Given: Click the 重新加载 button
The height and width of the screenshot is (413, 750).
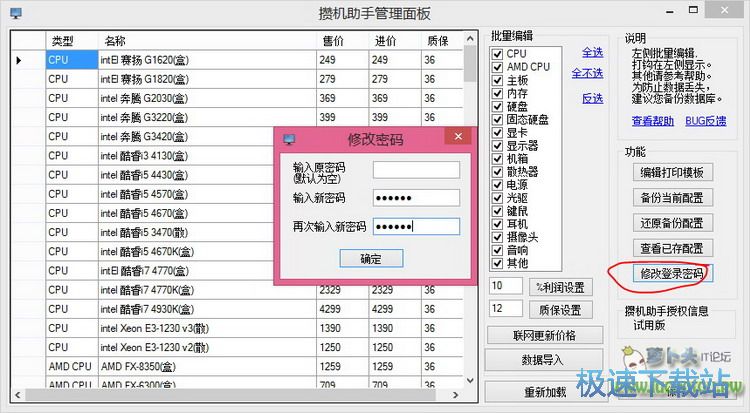Looking at the screenshot, I should 543,392.
